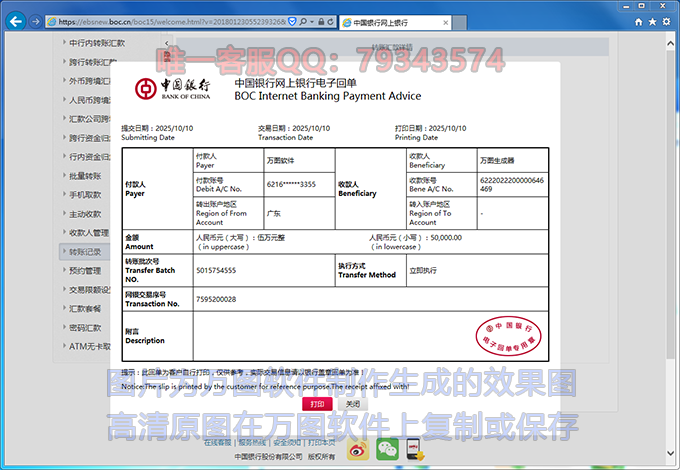Image resolution: width=680 pixels, height=470 pixels.
Task: Click the 关闭 close button
Action: point(352,404)
